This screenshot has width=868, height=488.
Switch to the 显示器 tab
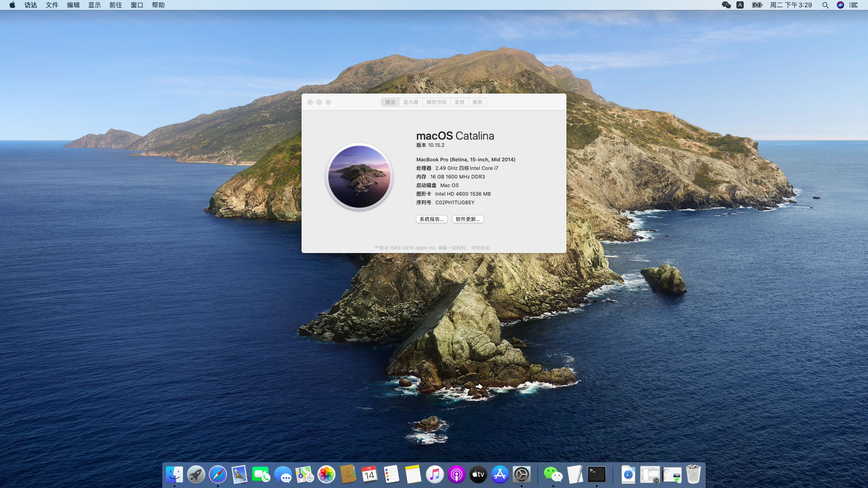coord(410,102)
